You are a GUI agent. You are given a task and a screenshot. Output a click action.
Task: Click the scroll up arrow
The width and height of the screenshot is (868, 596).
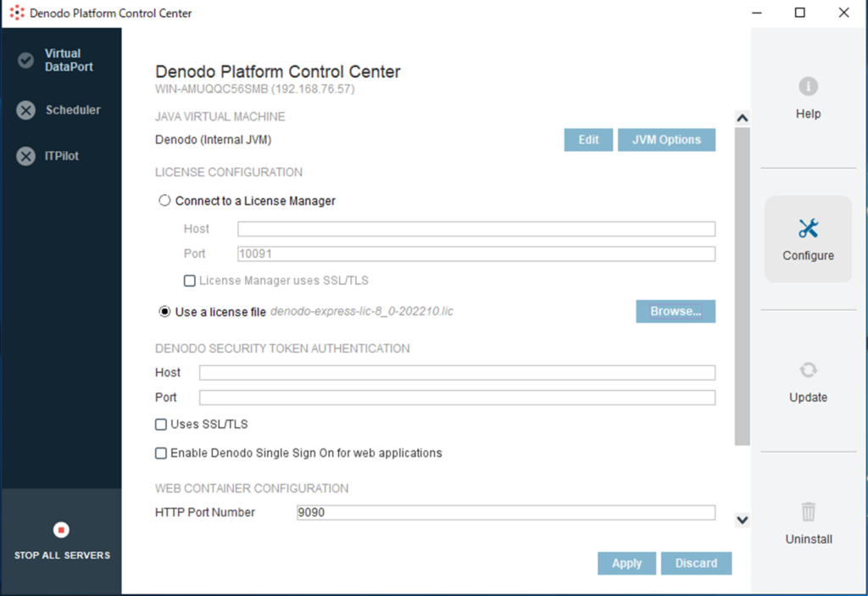tap(743, 119)
